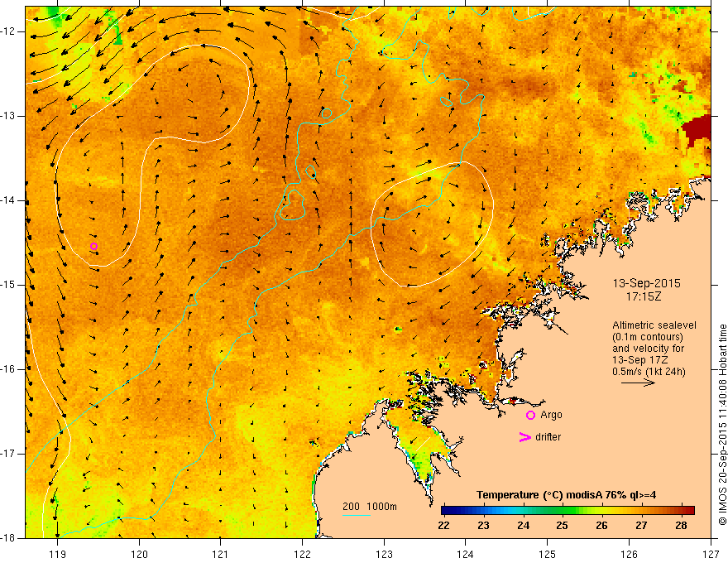Click the longitude axis label '124'

[466, 554]
